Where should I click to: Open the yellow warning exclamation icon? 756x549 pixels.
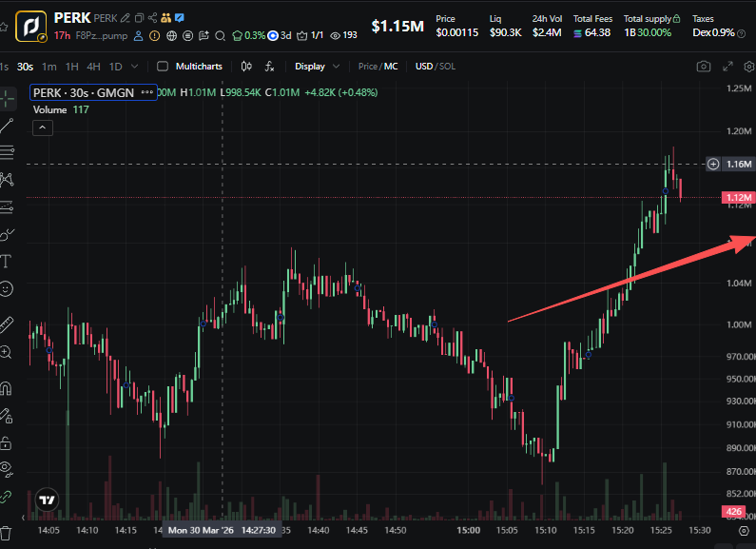pos(154,36)
